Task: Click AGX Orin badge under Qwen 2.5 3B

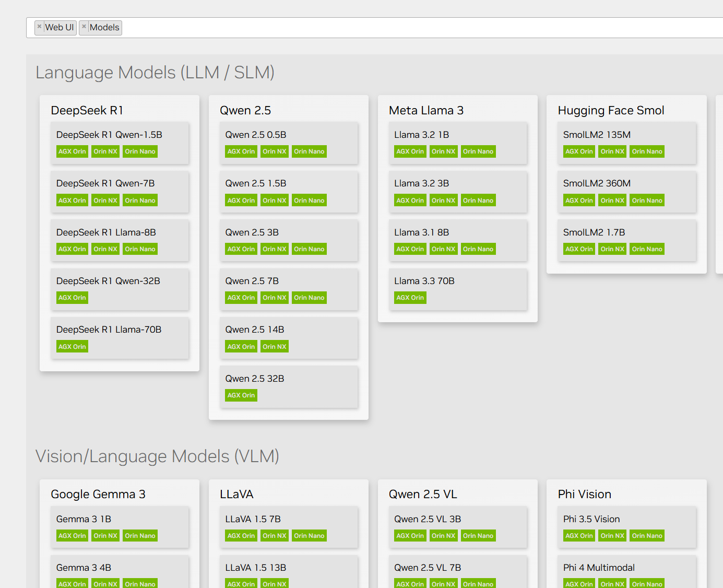Action: (x=241, y=249)
